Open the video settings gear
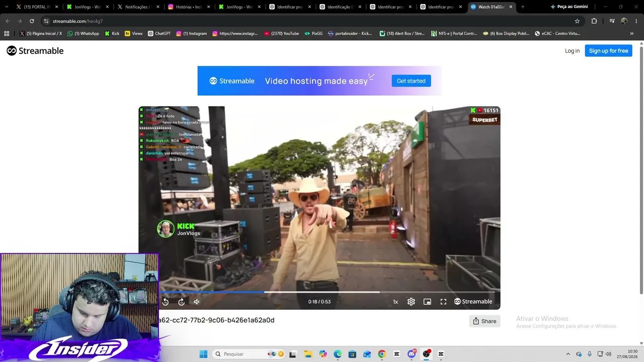Screen dimensions: 644x362 411,302
